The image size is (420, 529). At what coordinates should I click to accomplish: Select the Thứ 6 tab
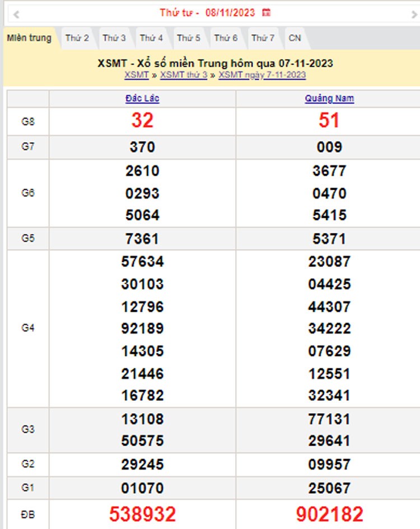[x=226, y=38]
